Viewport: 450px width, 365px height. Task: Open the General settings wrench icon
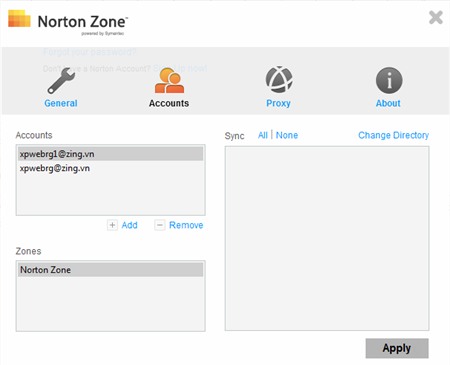61,80
